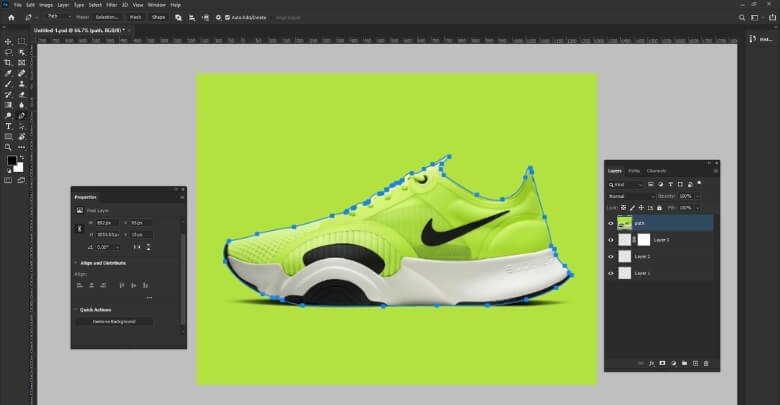Viewport: 780px width, 405px height.
Task: Create new layer icon
Action: pos(695,363)
